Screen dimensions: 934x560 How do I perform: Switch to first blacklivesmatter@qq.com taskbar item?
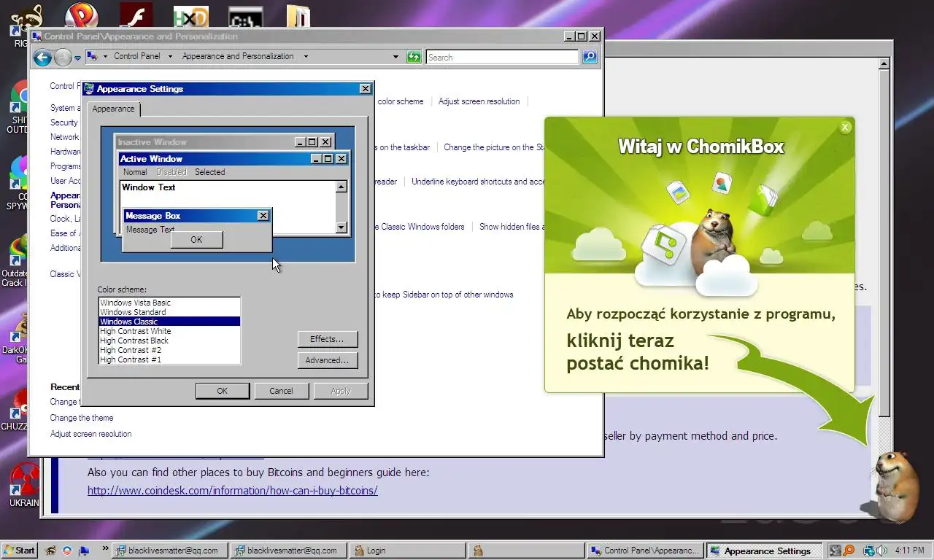169,551
